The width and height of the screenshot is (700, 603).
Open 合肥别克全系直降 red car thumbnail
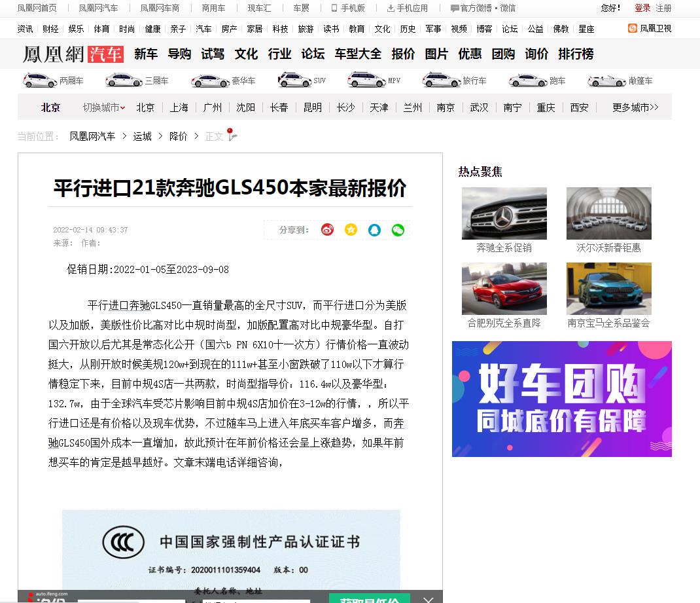coord(504,289)
